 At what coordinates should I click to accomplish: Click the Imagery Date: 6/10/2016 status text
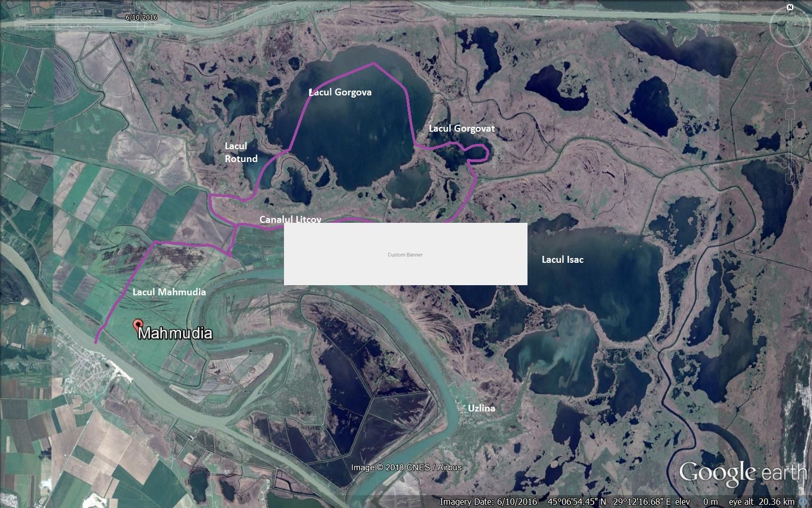pyautogui.click(x=489, y=502)
